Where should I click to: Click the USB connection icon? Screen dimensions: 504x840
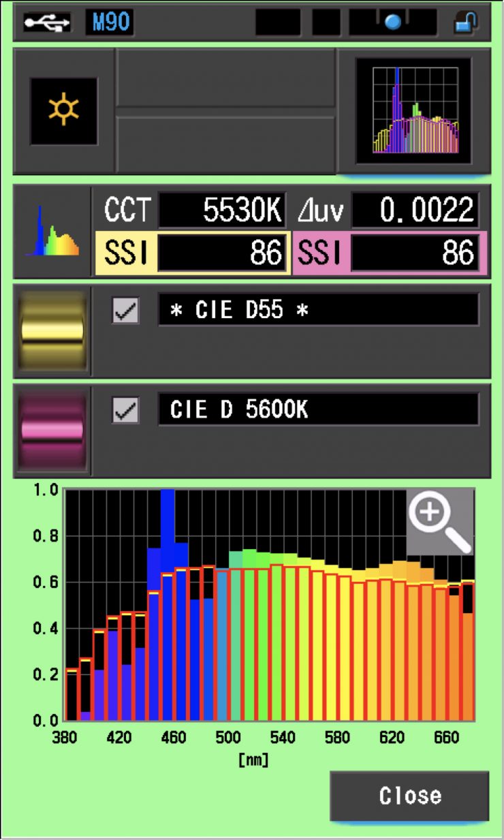pos(46,22)
